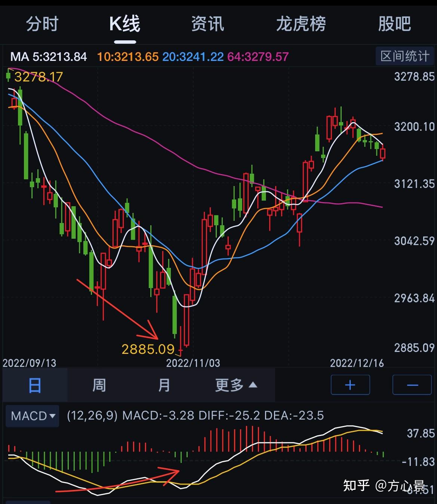Click the minus icon to zoom out the chart

[x=412, y=385]
